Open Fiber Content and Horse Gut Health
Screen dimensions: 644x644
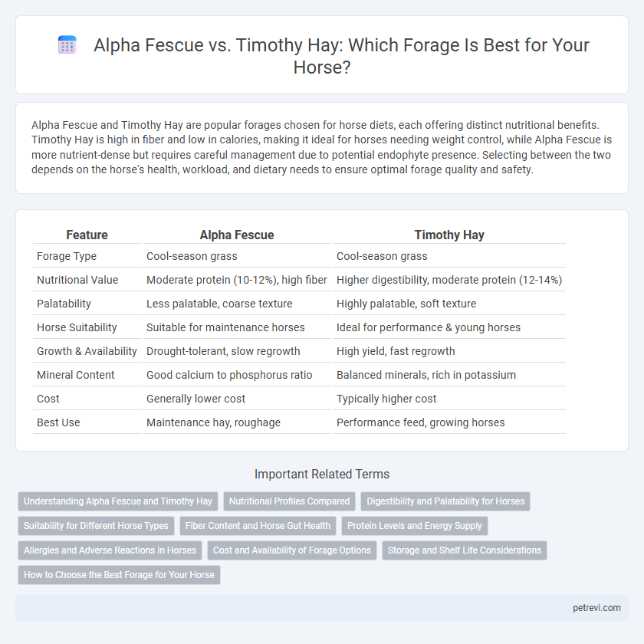coord(258,526)
